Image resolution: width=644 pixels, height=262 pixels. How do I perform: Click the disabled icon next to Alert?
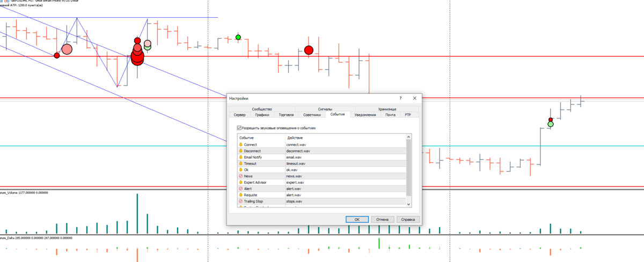[x=241, y=189]
